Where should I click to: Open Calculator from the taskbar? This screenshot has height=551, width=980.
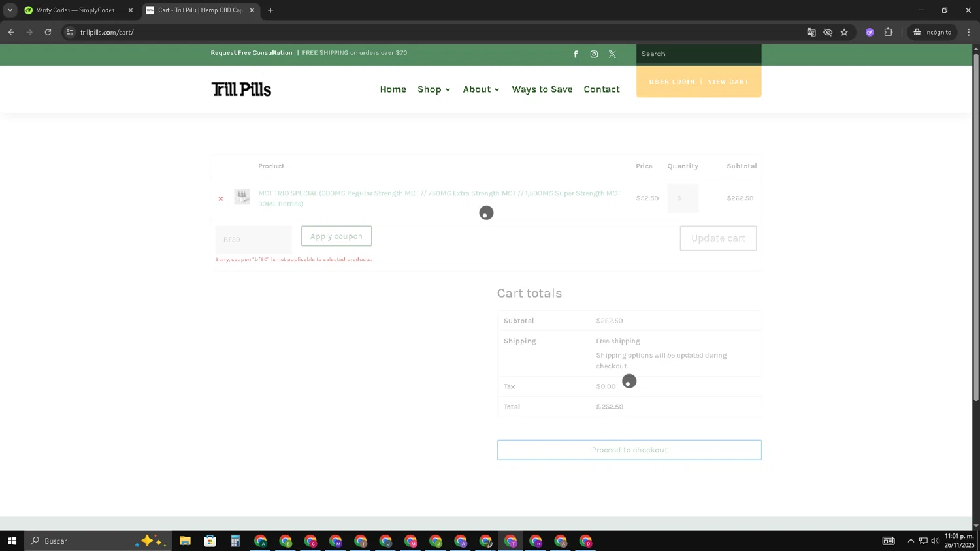coord(235,541)
